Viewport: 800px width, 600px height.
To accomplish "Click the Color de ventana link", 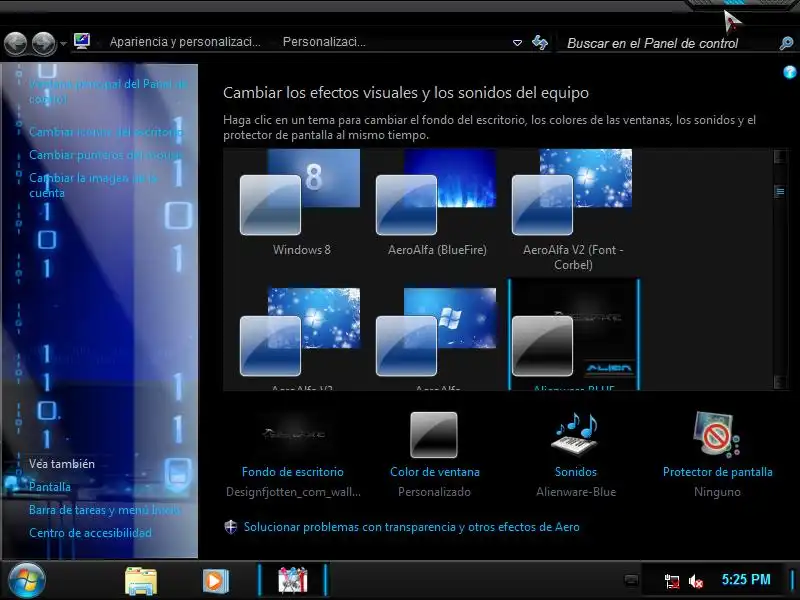I will click(435, 472).
